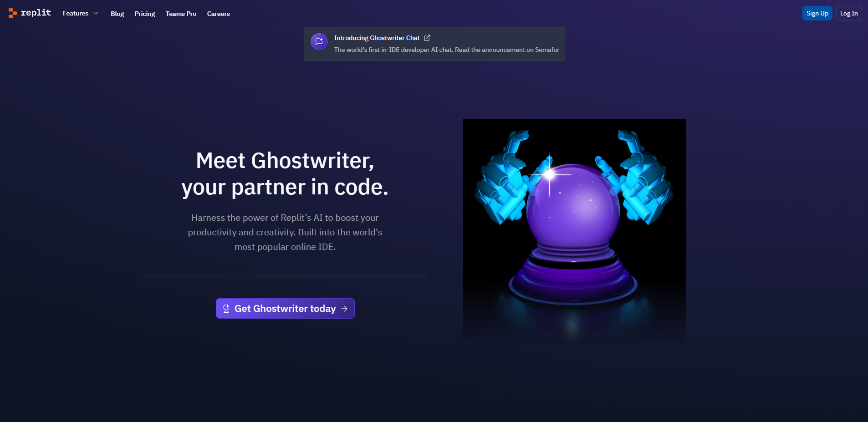Click the chat bubble icon in the announcement banner
868x422 pixels.
[x=319, y=41]
